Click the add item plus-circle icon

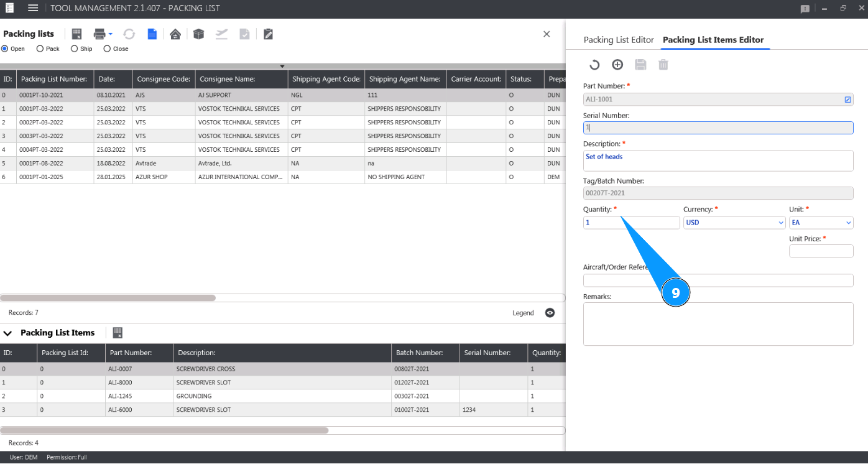pos(617,65)
